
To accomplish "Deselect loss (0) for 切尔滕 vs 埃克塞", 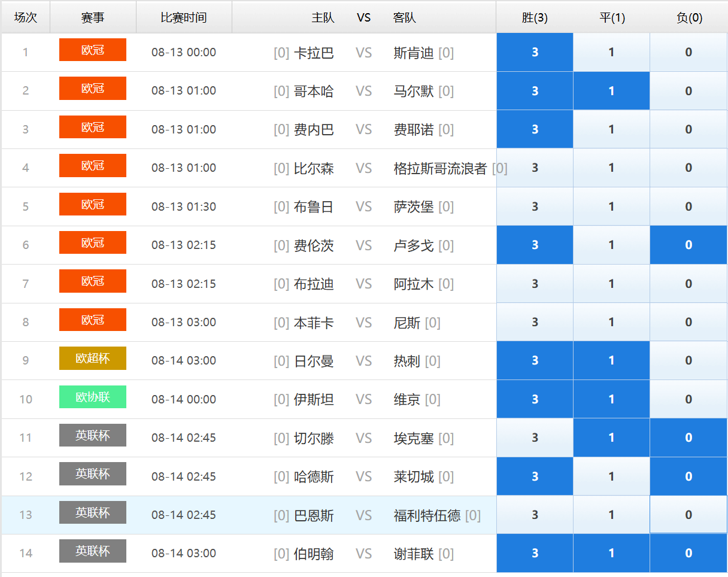I will [688, 438].
